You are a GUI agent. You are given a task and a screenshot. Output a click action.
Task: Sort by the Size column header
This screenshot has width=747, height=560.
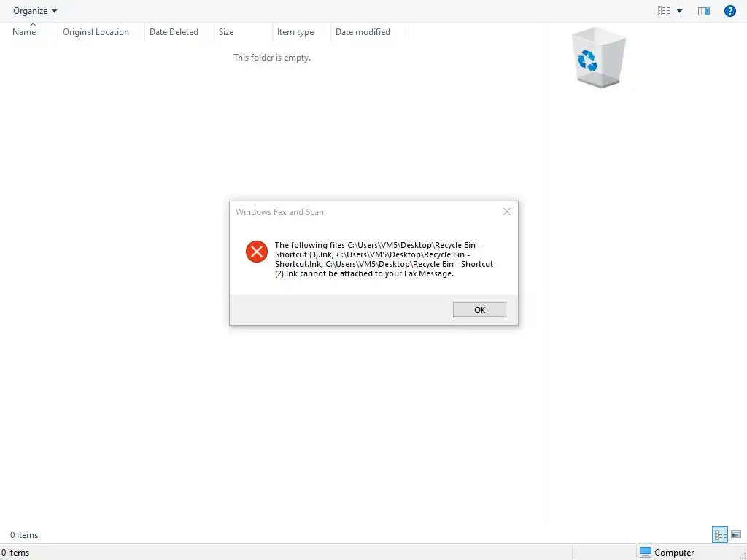point(226,32)
